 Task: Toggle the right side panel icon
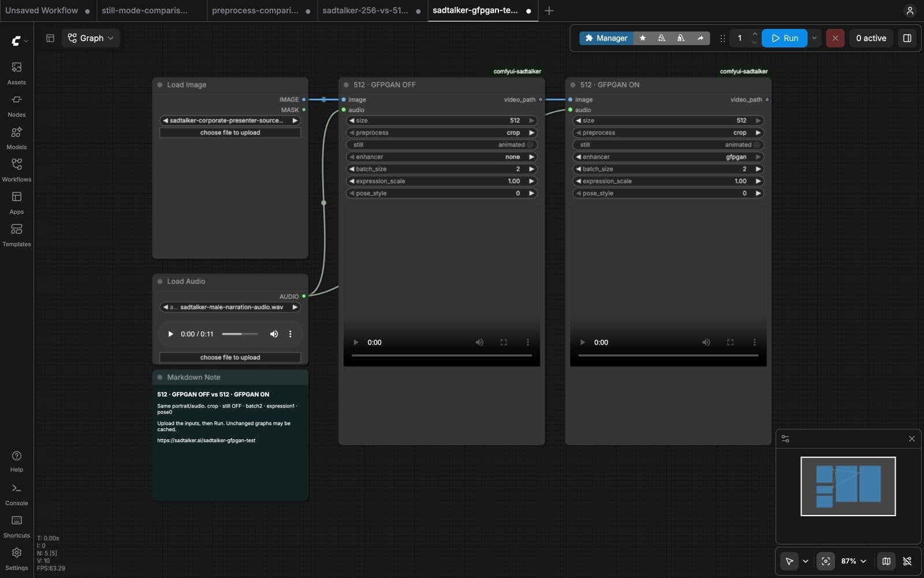(x=907, y=38)
